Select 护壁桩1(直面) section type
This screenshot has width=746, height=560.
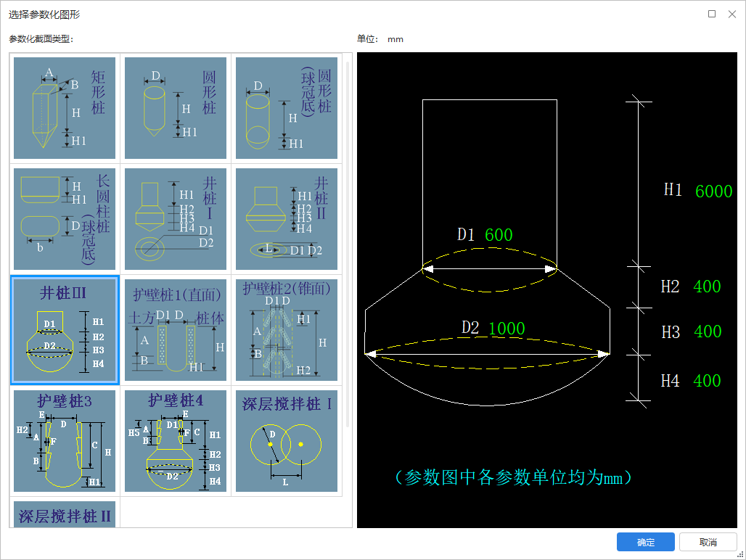(x=176, y=330)
